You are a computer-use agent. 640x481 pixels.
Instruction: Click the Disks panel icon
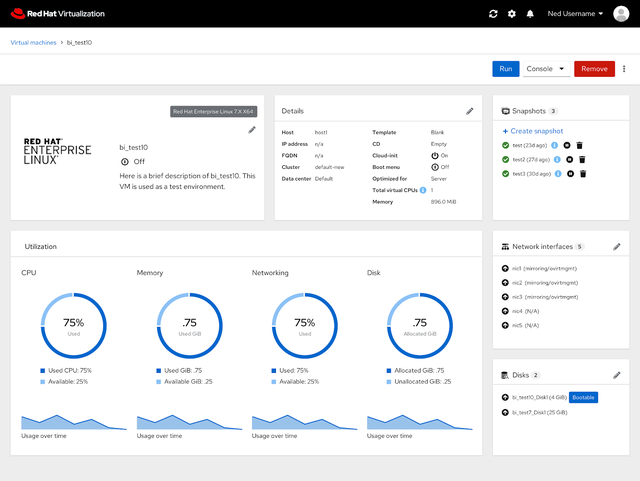pyautogui.click(x=505, y=375)
